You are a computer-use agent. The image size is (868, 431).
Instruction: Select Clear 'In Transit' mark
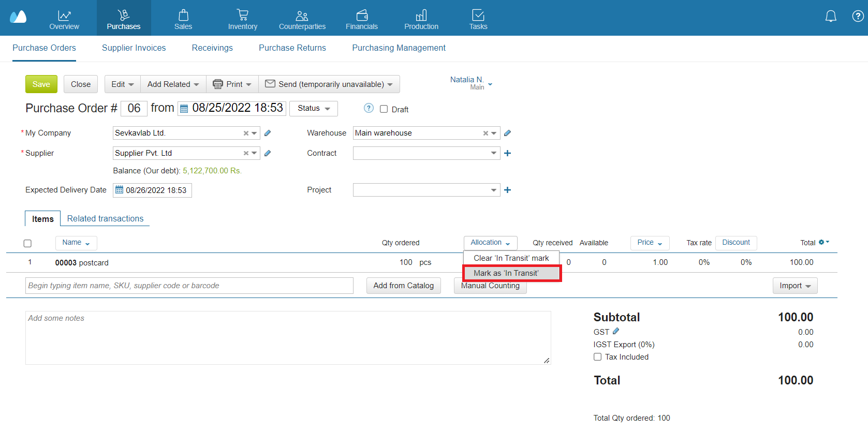click(x=511, y=258)
